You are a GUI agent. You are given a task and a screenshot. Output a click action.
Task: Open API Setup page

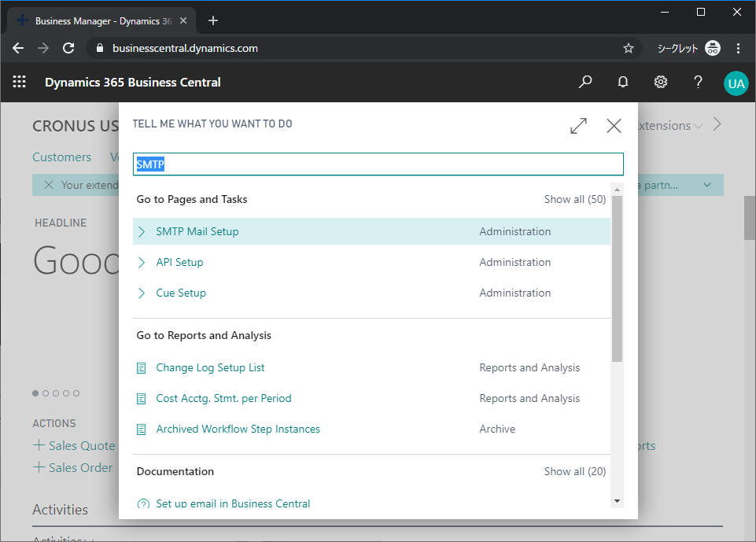click(x=180, y=262)
